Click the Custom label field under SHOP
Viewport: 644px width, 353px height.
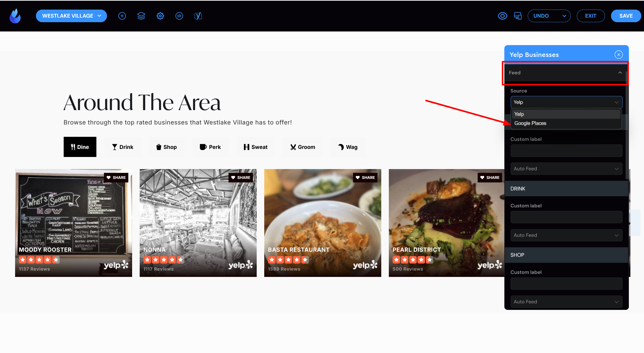[566, 283]
